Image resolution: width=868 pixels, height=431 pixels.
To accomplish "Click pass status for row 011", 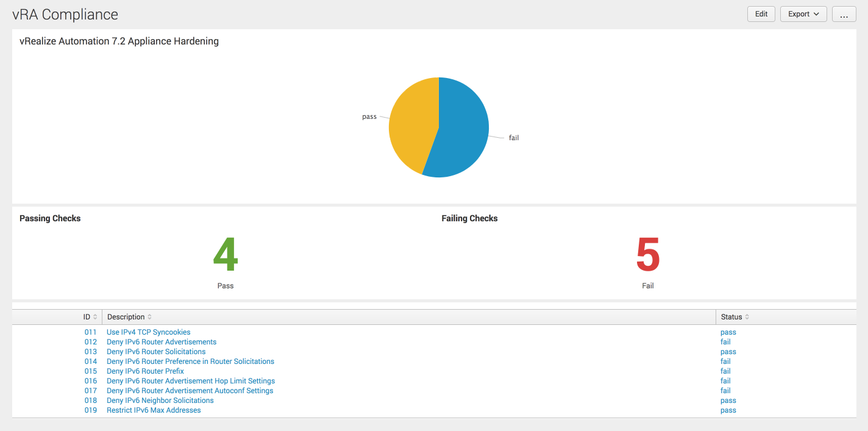I will tap(728, 332).
